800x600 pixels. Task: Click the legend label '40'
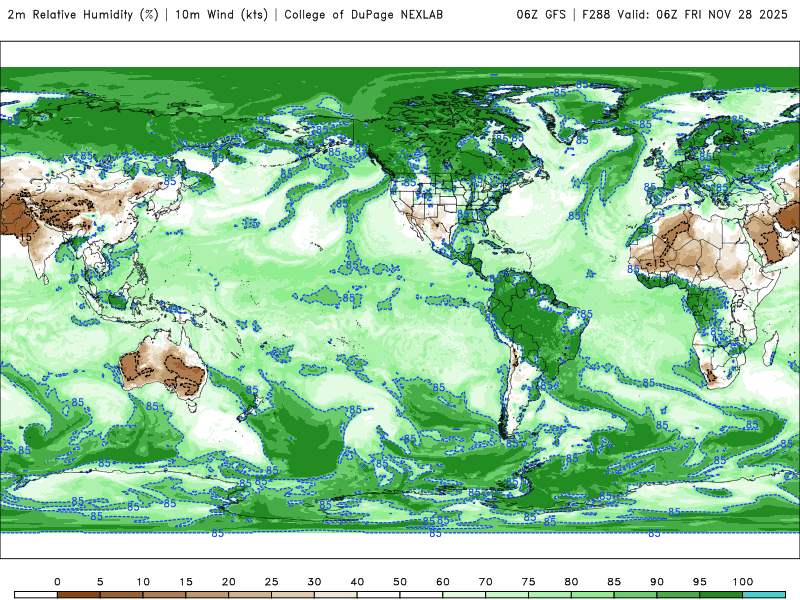(357, 582)
